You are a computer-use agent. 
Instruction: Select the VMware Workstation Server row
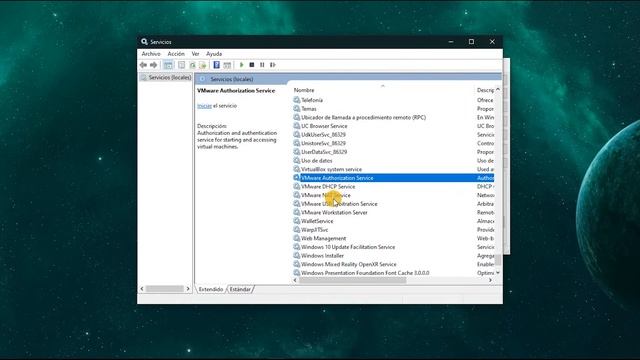[393, 212]
